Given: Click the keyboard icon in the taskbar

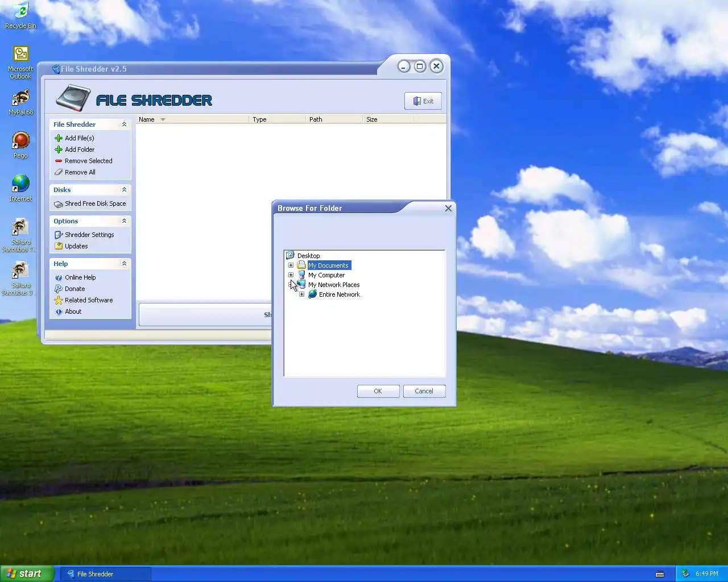Looking at the screenshot, I should 660,574.
